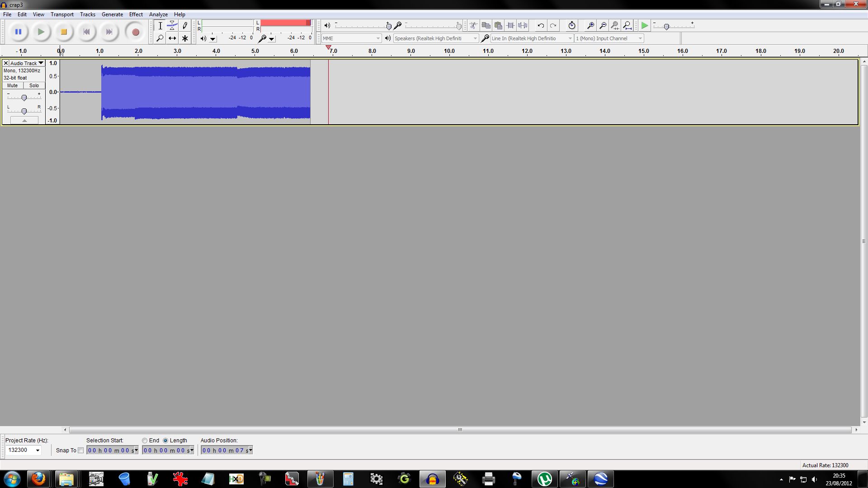Activate the Zoom tool
This screenshot has width=868, height=488.
point(160,38)
